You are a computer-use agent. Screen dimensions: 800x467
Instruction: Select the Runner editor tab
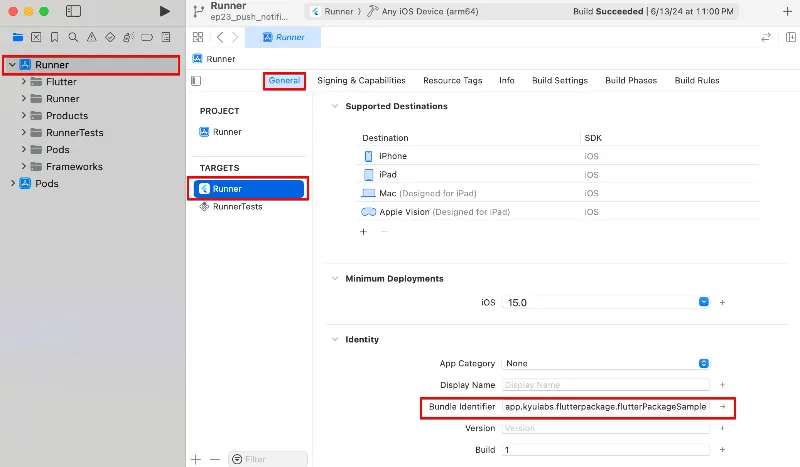pos(283,37)
